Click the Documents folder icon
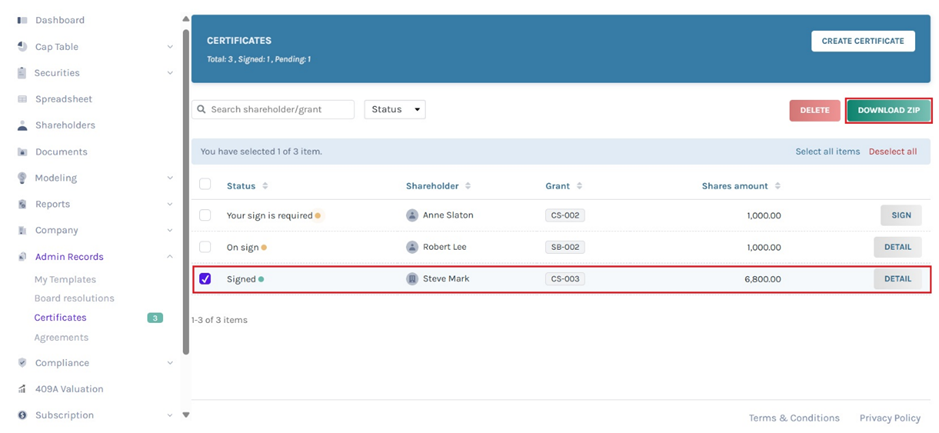Viewport: 939px width, 433px height. (22, 152)
